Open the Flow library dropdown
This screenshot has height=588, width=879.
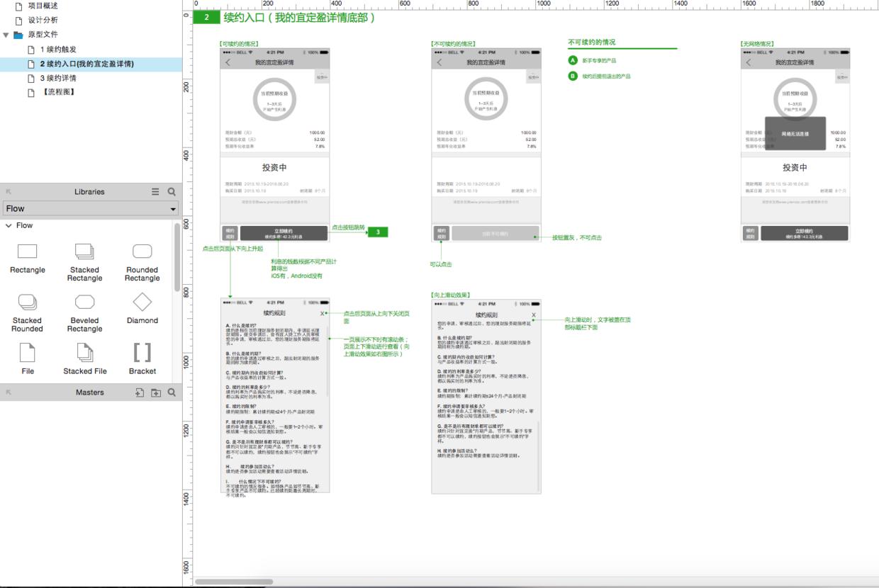coord(91,209)
